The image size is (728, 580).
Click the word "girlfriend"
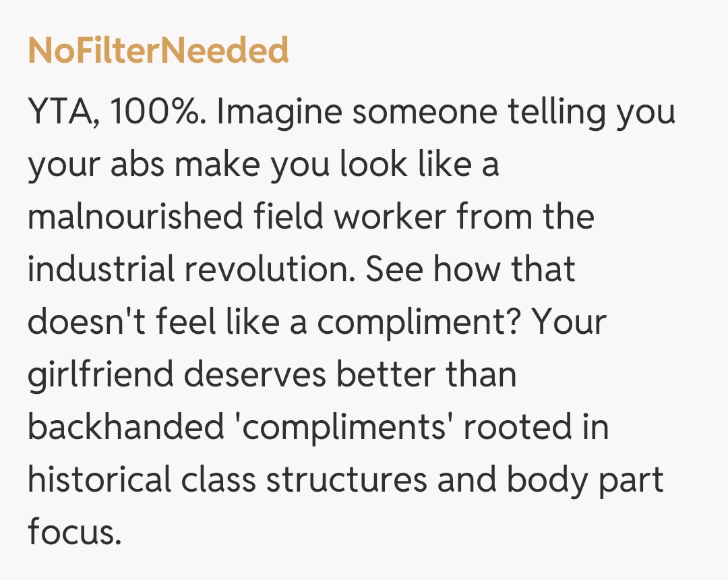(100, 374)
